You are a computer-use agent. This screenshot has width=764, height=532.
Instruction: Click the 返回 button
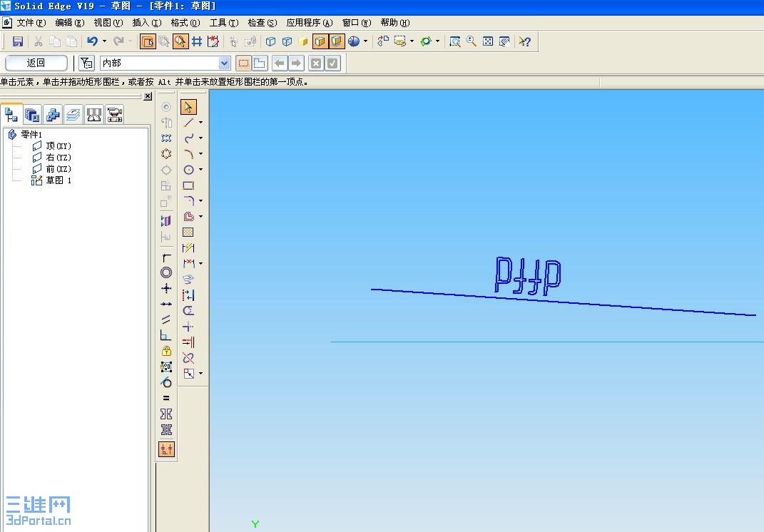(x=36, y=63)
